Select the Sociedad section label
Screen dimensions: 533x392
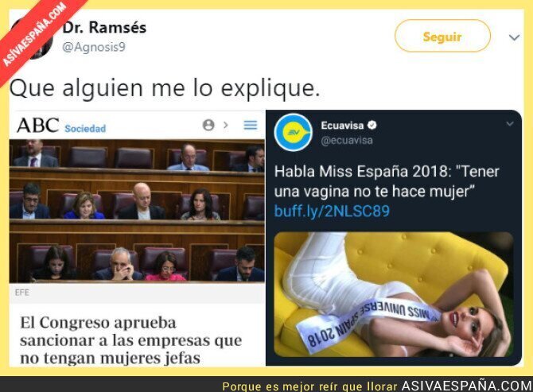pos(85,128)
